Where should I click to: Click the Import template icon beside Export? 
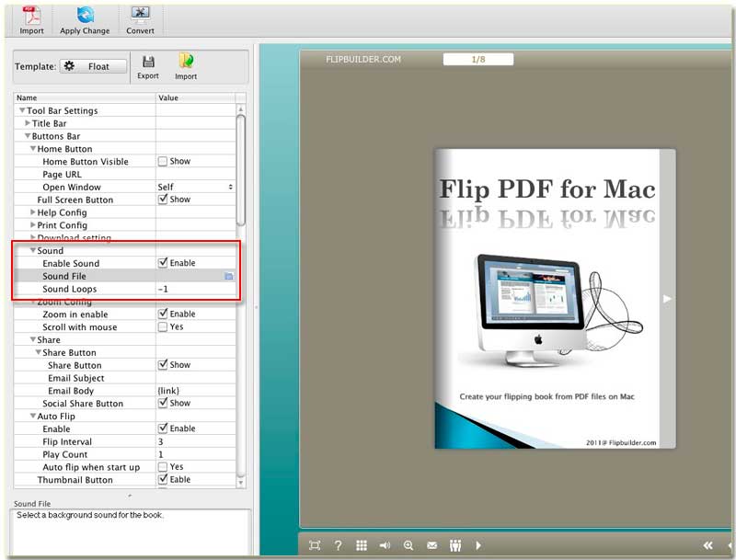coord(187,61)
